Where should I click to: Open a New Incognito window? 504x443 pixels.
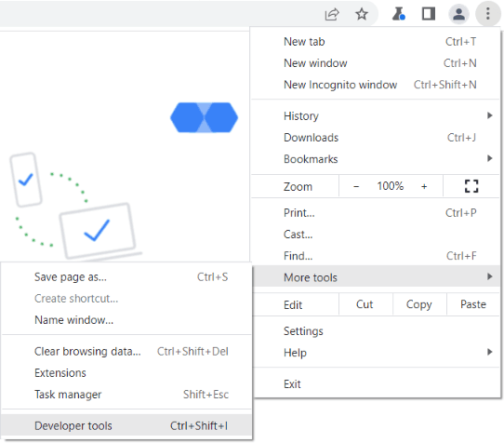[x=376, y=85]
